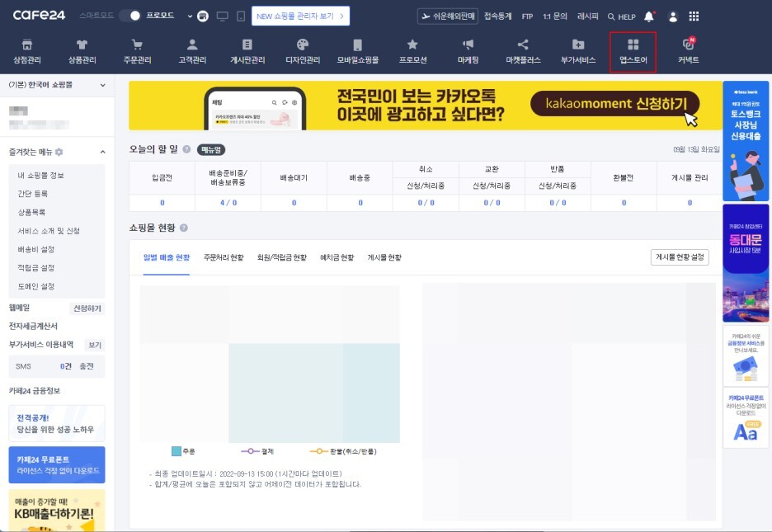Open the 모바일쇼핑몰 mobile shop icon
The height and width of the screenshot is (532, 772).
tap(357, 45)
